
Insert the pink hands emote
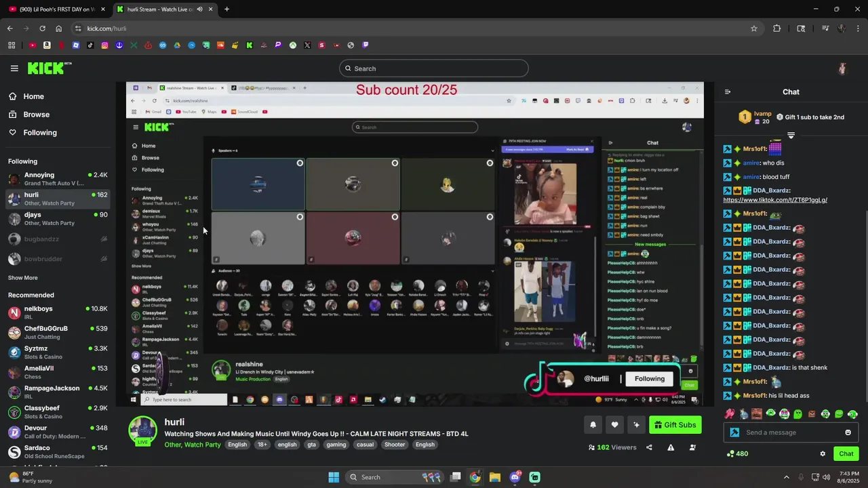tap(730, 414)
